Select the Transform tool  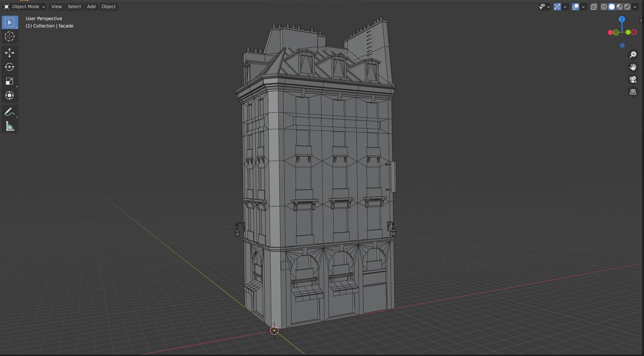point(10,95)
